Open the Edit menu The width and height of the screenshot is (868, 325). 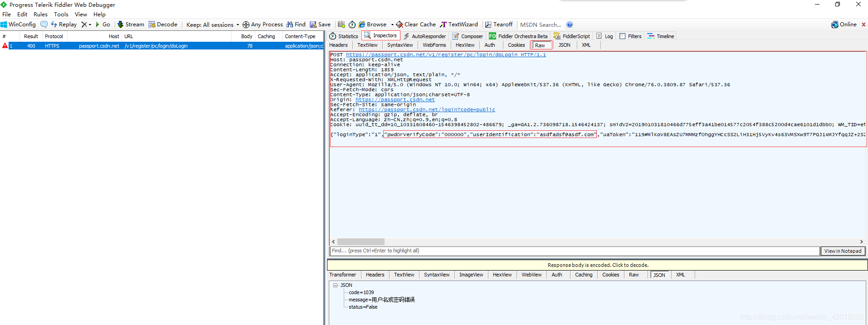pos(22,14)
